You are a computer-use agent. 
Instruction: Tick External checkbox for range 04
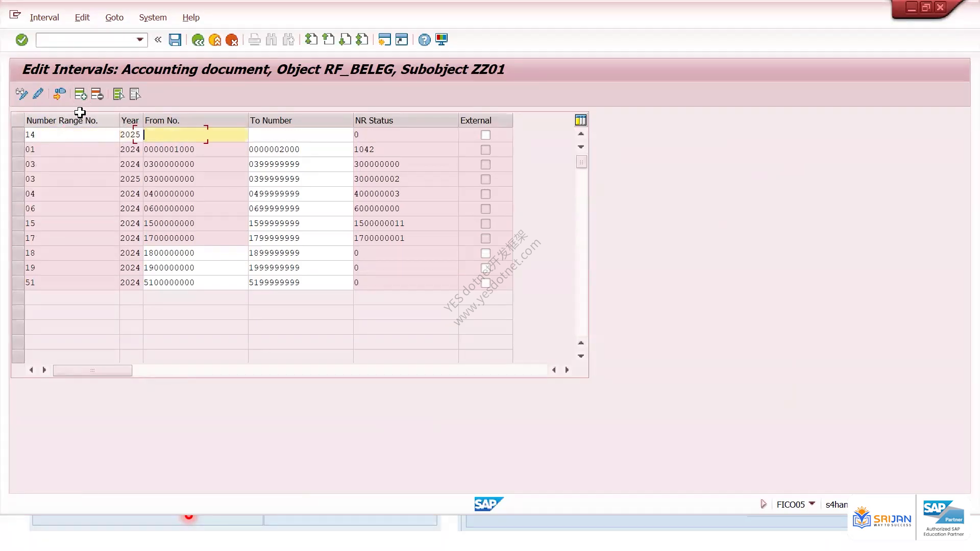pyautogui.click(x=485, y=194)
